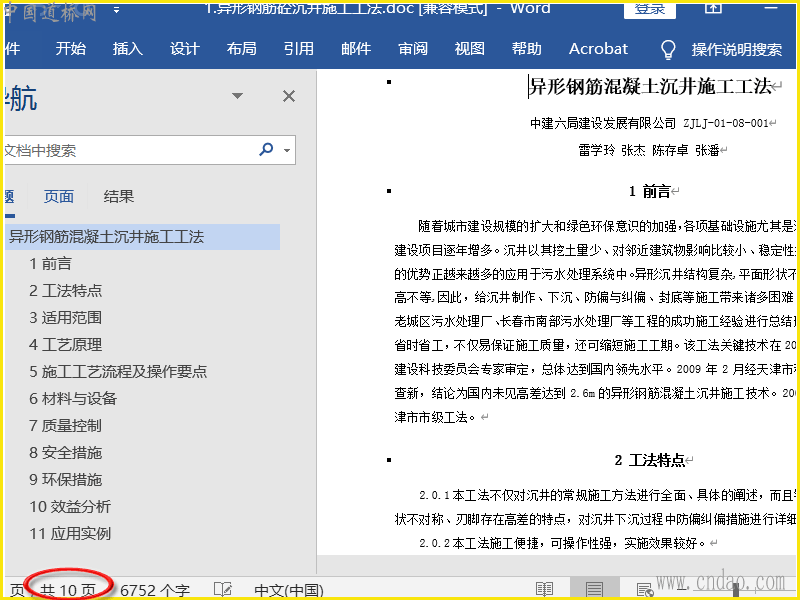Jump to heading 8 安全措施

[x=65, y=453]
